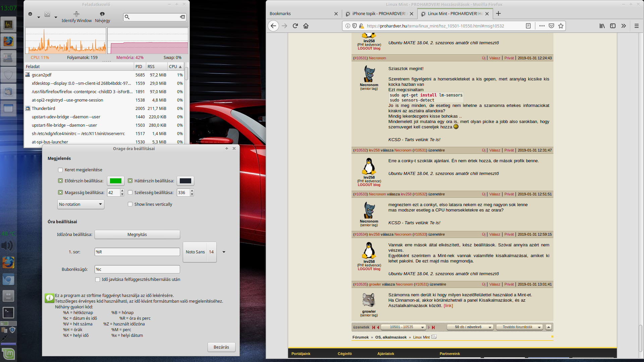Sort processes by CPU column
The height and width of the screenshot is (362, 644).
click(175, 66)
